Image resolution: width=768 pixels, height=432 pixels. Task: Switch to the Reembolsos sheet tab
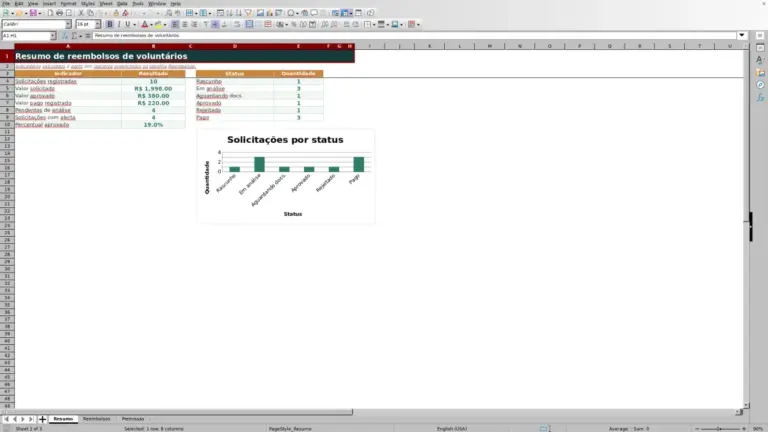click(x=96, y=419)
